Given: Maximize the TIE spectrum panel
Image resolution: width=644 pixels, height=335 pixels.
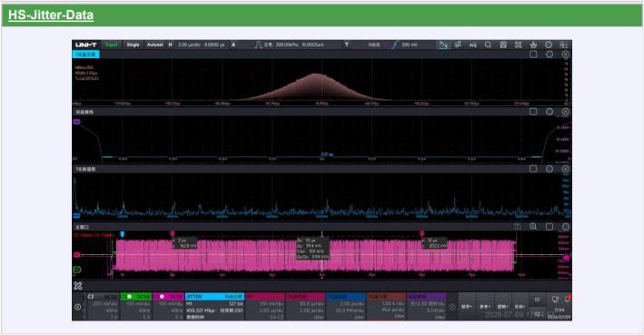Looking at the screenshot, I should tap(533, 169).
